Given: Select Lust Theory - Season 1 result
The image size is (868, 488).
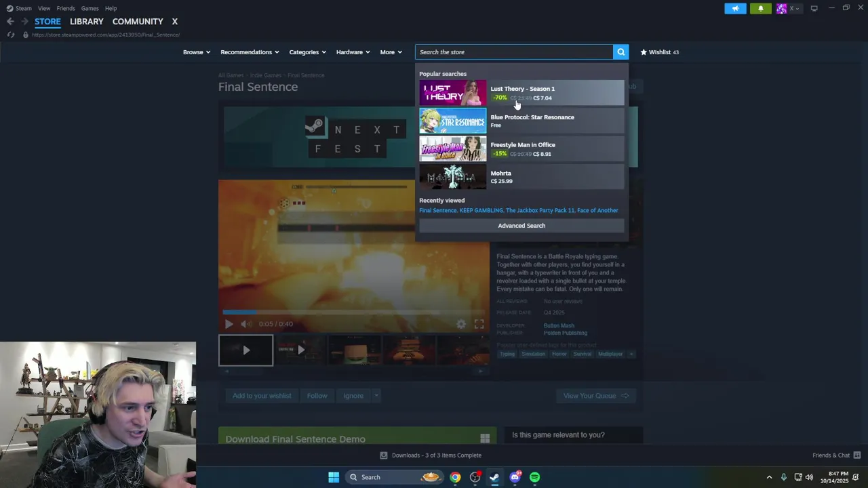Looking at the screenshot, I should tap(521, 93).
